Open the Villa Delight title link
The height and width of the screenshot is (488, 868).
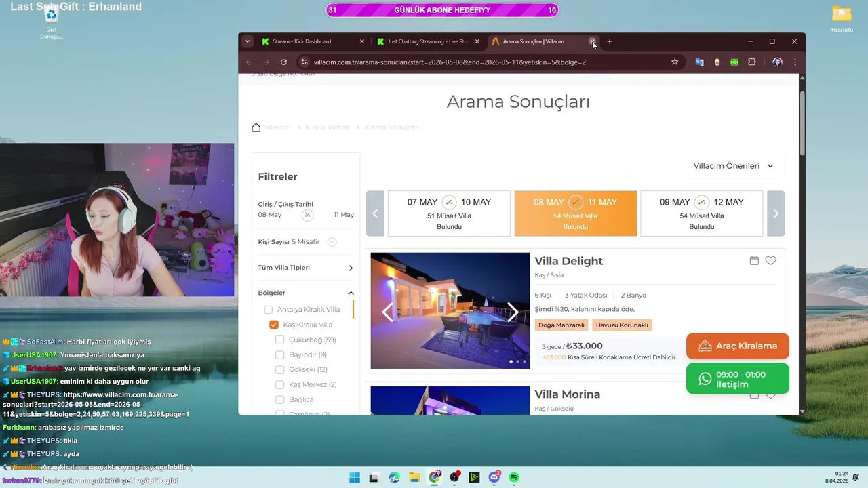click(x=568, y=261)
